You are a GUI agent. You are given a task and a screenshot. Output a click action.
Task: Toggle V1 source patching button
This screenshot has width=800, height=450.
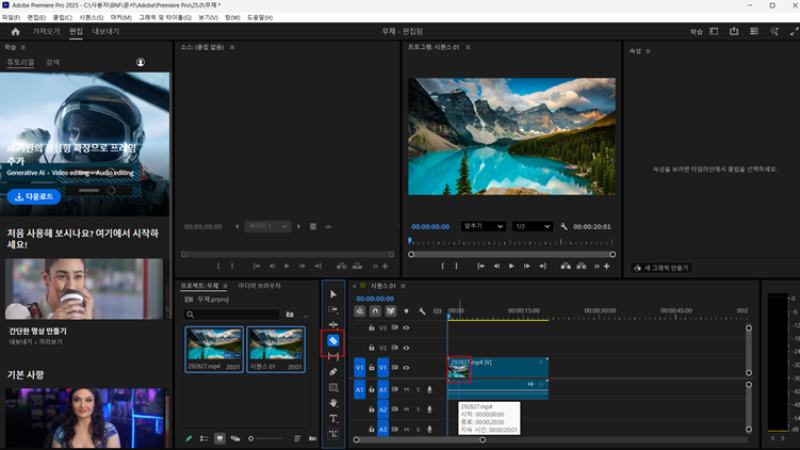pyautogui.click(x=360, y=367)
